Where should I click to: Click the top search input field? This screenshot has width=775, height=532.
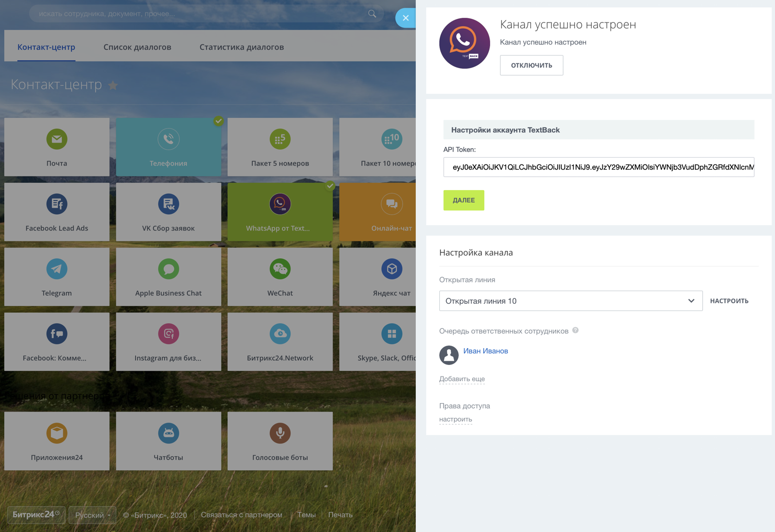[x=206, y=14]
